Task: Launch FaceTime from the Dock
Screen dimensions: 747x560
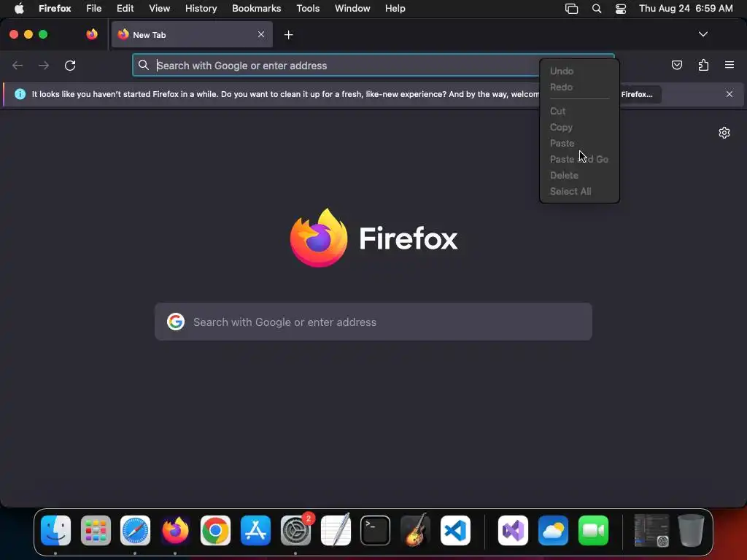Action: tap(593, 530)
